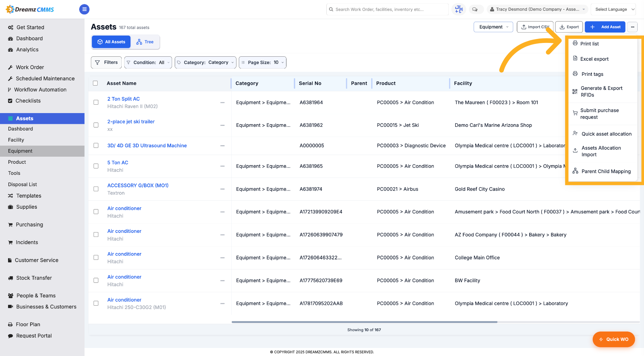Click the Import CSV button
The width and height of the screenshot is (644, 356).
click(x=535, y=27)
